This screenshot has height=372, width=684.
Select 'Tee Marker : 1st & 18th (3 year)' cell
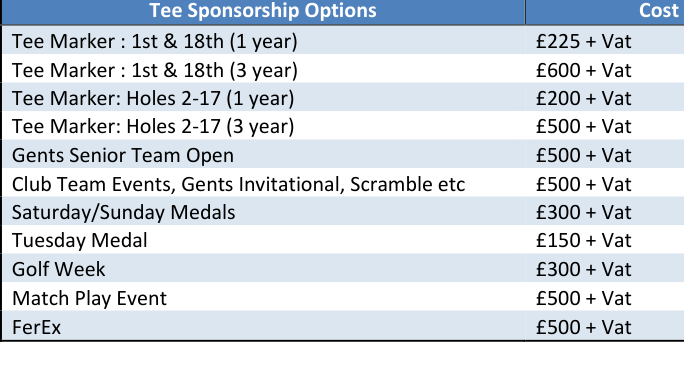point(263,69)
